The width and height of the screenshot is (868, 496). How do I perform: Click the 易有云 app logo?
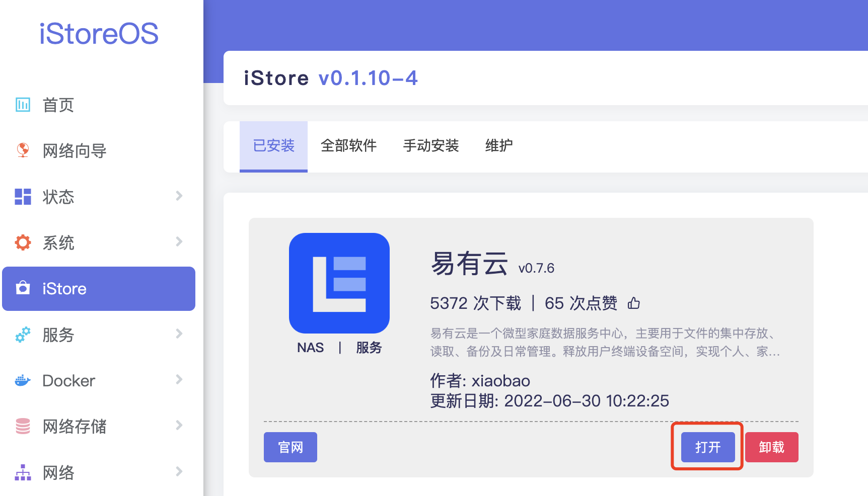point(339,283)
